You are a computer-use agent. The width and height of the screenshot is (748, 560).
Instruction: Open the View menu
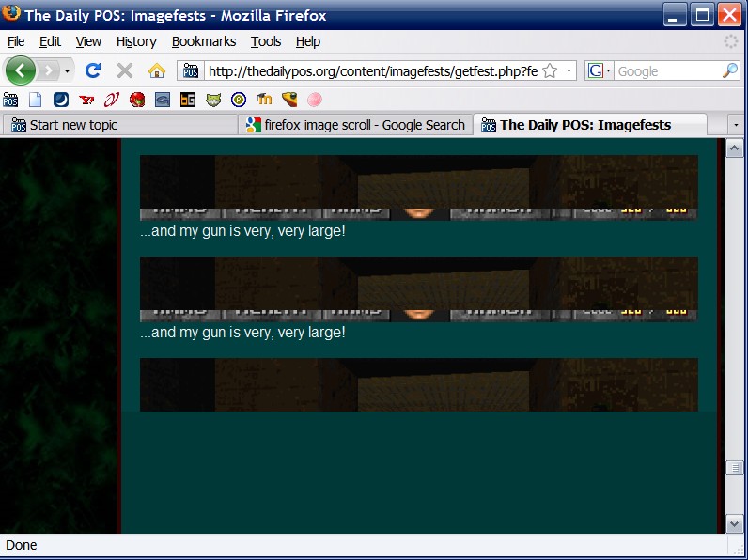click(x=88, y=42)
